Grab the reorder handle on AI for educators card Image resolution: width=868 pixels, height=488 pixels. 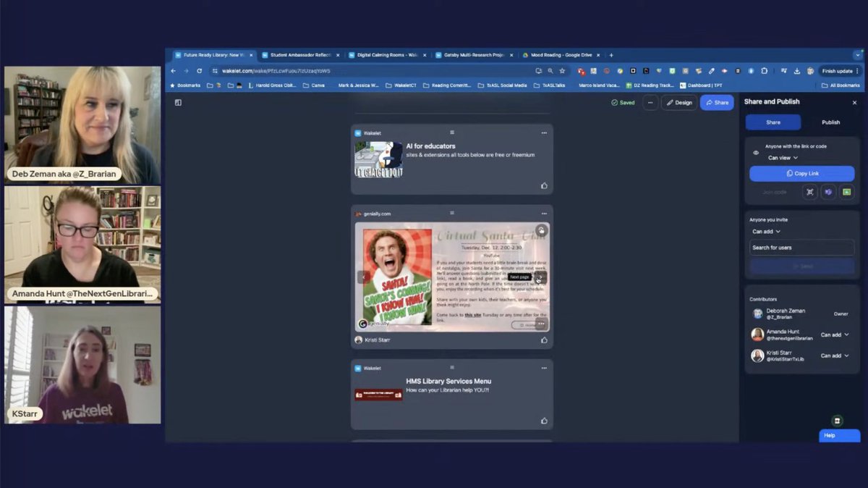click(452, 132)
